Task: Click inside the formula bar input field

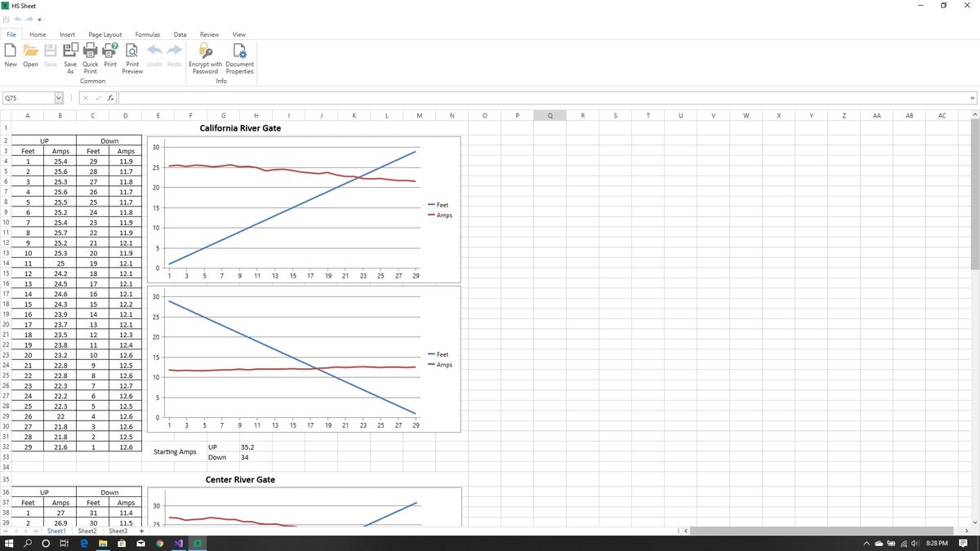Action: tap(327, 97)
